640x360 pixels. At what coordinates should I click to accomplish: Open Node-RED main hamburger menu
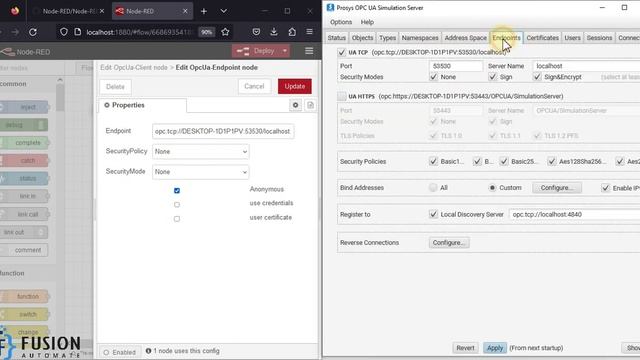click(x=309, y=51)
